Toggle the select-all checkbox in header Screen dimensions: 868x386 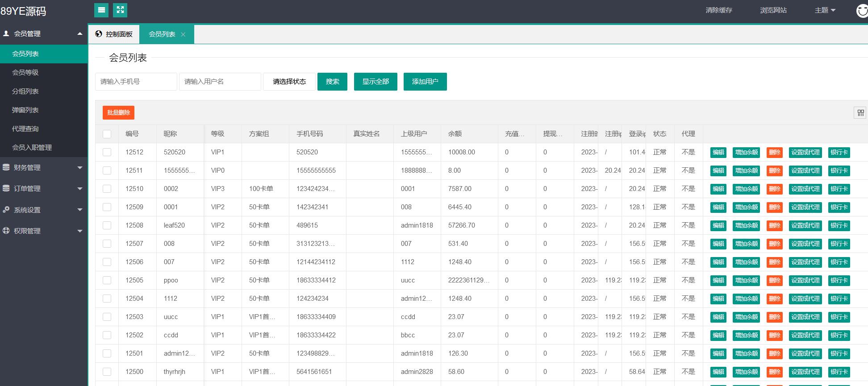tap(107, 134)
